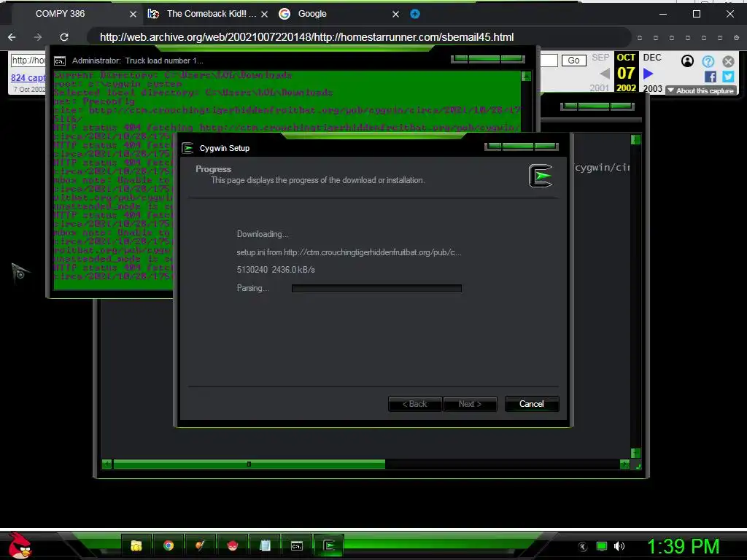Click the console scrollbar up arrow
This screenshot has height=560, width=747.
(x=526, y=76)
